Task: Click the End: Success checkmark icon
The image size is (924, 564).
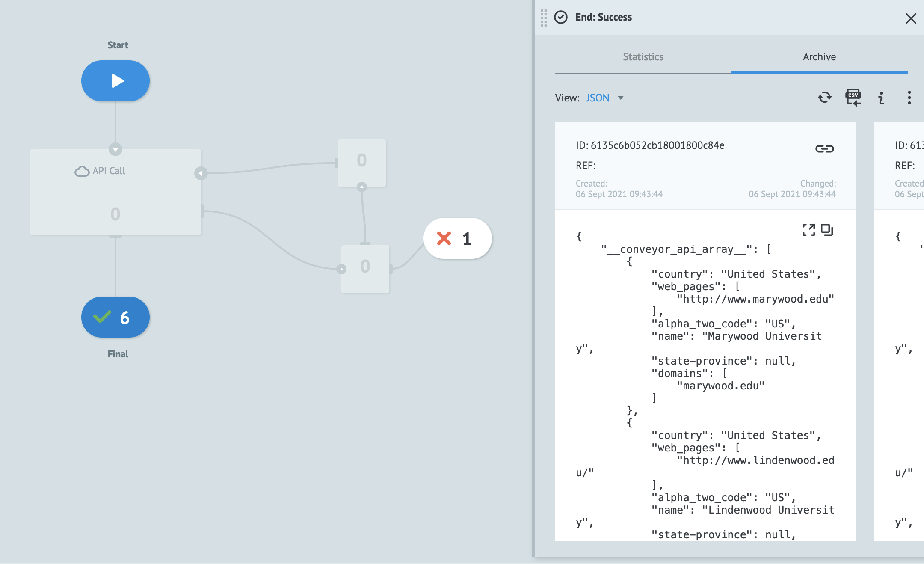Action: pos(560,17)
